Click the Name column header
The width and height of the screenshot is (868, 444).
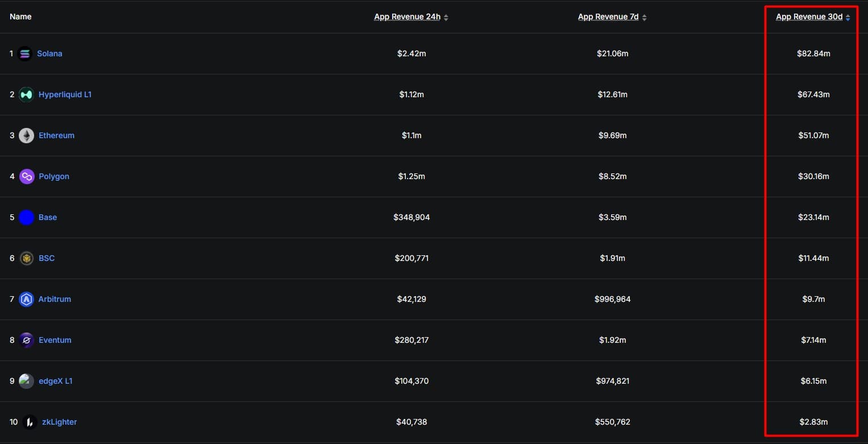(20, 17)
